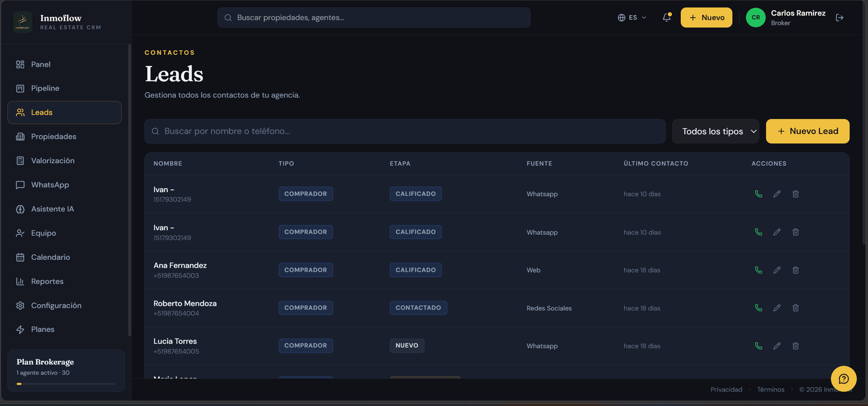Click the yellow Nuevo button in header
This screenshot has height=406, width=868.
[706, 17]
